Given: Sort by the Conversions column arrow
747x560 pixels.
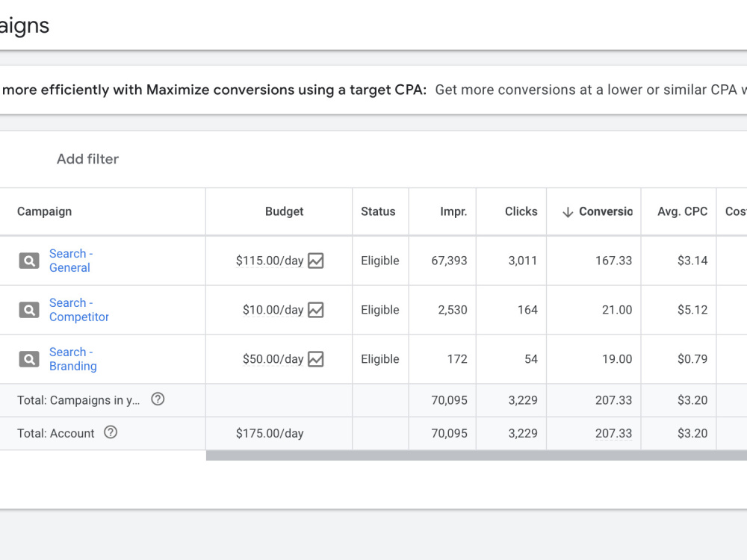Looking at the screenshot, I should click(x=568, y=212).
